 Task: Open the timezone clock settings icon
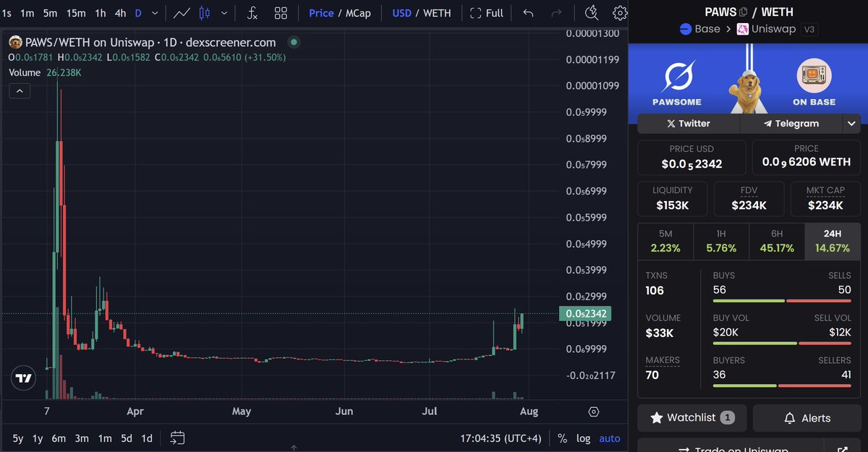pos(592,12)
